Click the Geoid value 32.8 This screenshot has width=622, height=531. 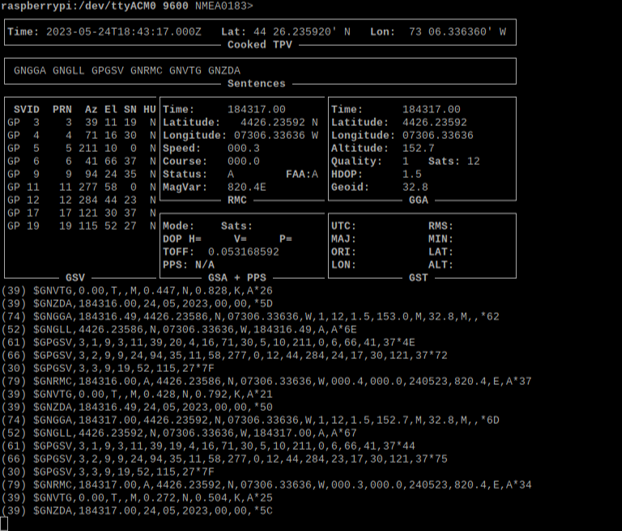coord(415,186)
